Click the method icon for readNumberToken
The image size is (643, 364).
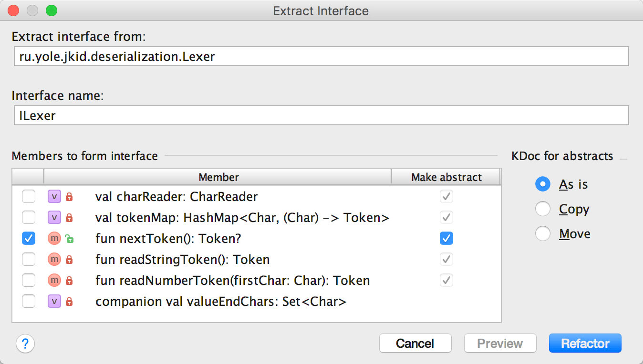54,280
